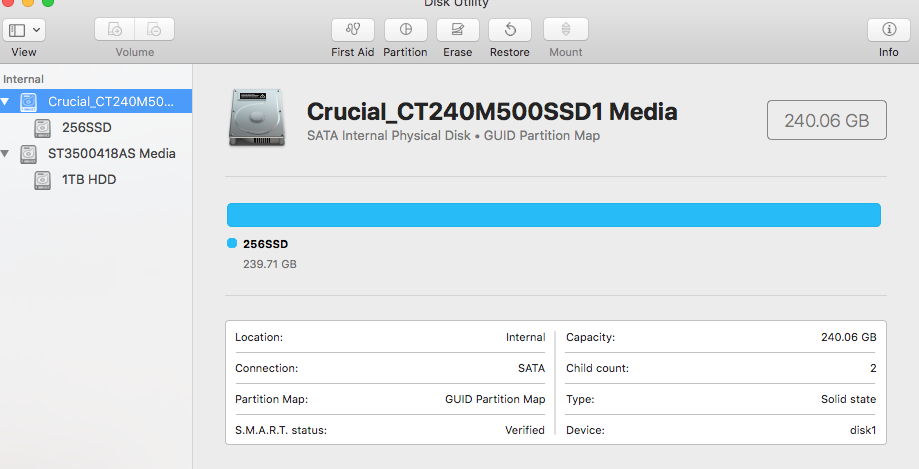Collapse the Crucial_CT240M50 disk tree
Screen dimensions: 919x469
click(5, 101)
